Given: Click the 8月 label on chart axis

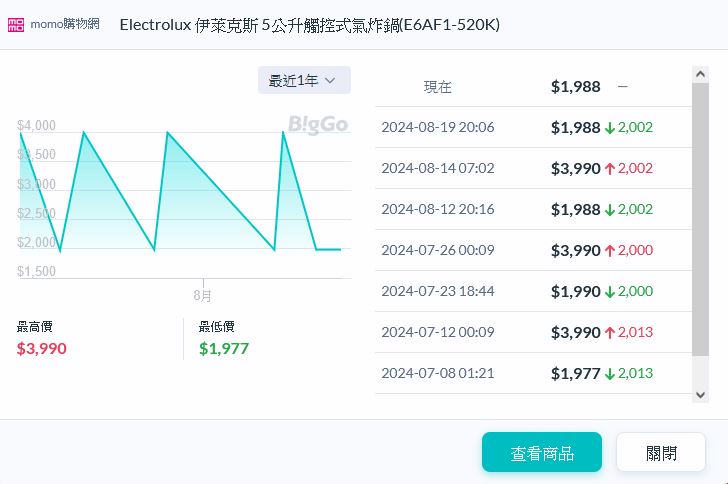Looking at the screenshot, I should pos(203,296).
